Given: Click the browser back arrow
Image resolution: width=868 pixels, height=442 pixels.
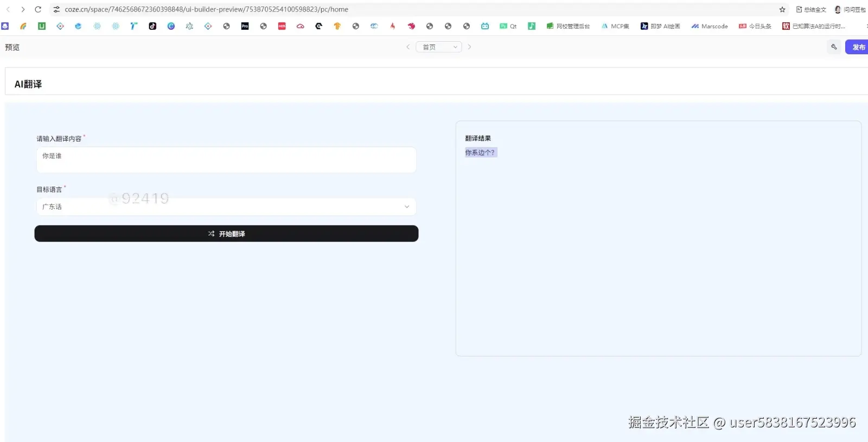Looking at the screenshot, I should [x=8, y=9].
